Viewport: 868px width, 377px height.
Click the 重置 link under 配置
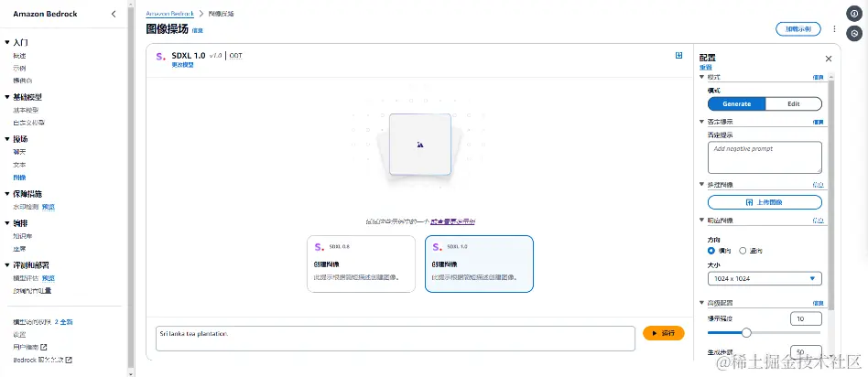(706, 68)
